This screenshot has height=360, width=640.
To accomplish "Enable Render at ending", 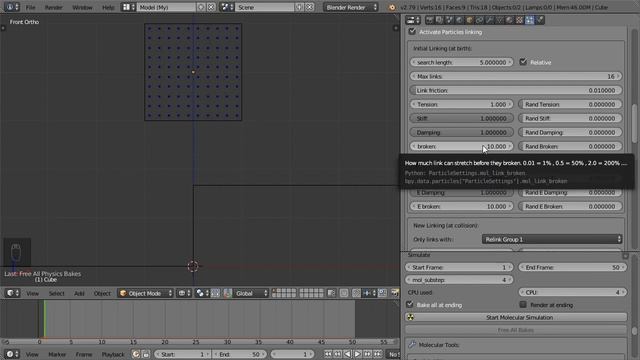I will (523, 304).
